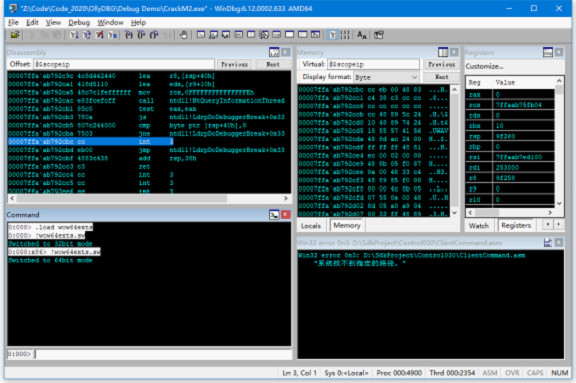Open Processes and Threads via toolbar icon
The image size is (576, 383).
pyautogui.click(x=302, y=35)
